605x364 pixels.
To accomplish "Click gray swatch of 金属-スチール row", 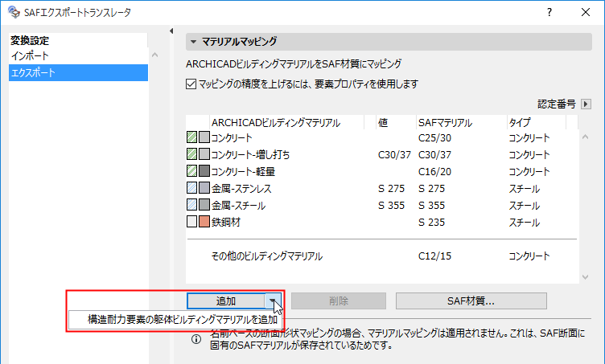I will coord(204,205).
